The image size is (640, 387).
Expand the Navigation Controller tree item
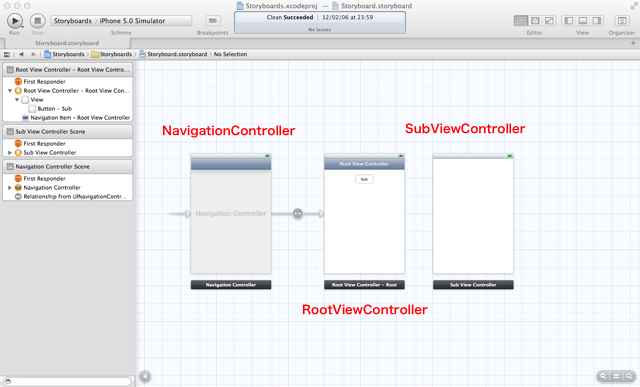pyautogui.click(x=10, y=187)
